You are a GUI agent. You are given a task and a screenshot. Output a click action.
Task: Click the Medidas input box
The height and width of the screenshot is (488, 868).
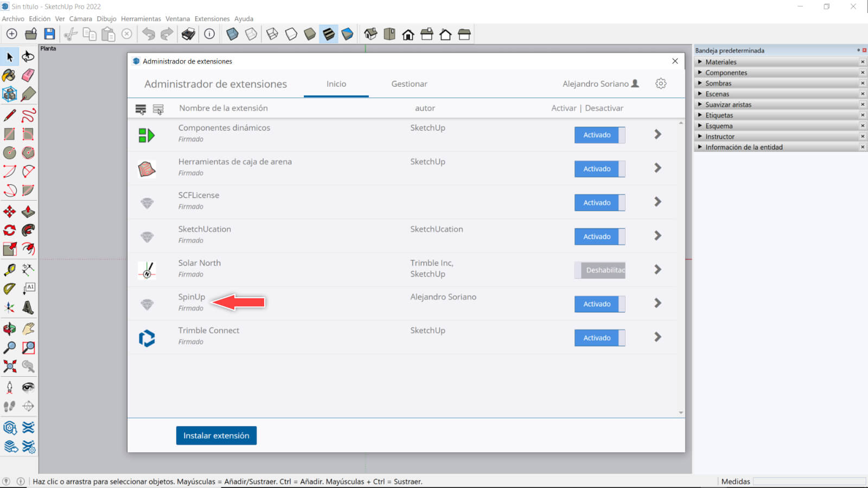click(809, 481)
